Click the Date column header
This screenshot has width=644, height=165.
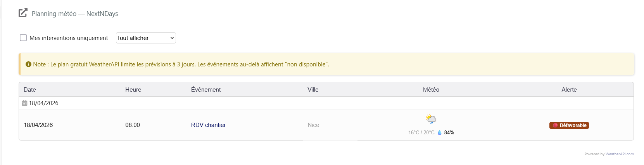tap(30, 90)
